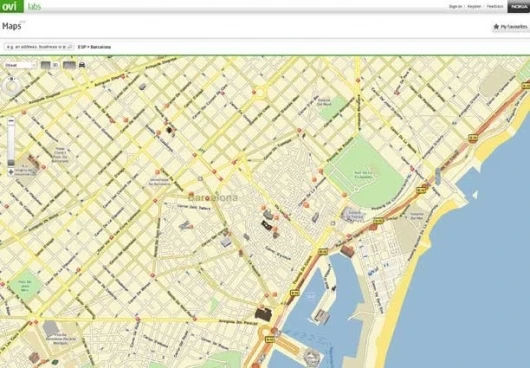Image resolution: width=530 pixels, height=368 pixels.
Task: Open the Feedback link
Action: (x=495, y=6)
